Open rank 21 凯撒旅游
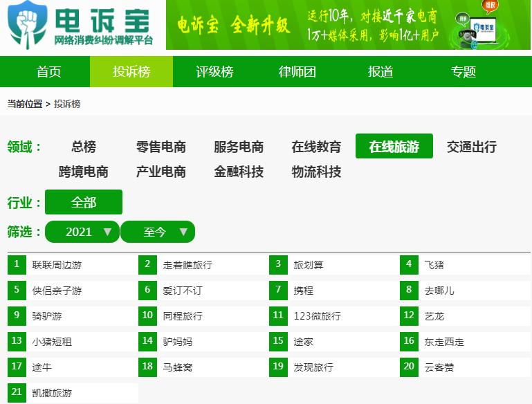 tap(73, 393)
